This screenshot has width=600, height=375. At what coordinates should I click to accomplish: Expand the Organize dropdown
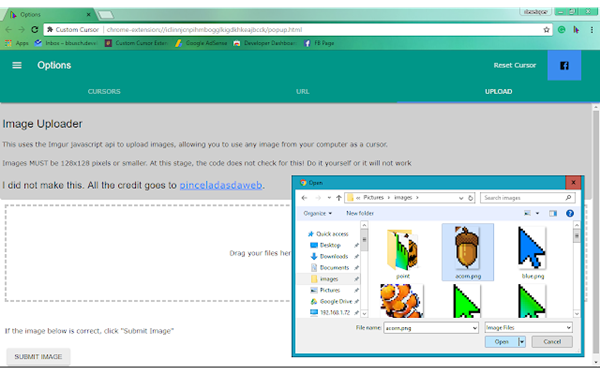click(x=318, y=214)
